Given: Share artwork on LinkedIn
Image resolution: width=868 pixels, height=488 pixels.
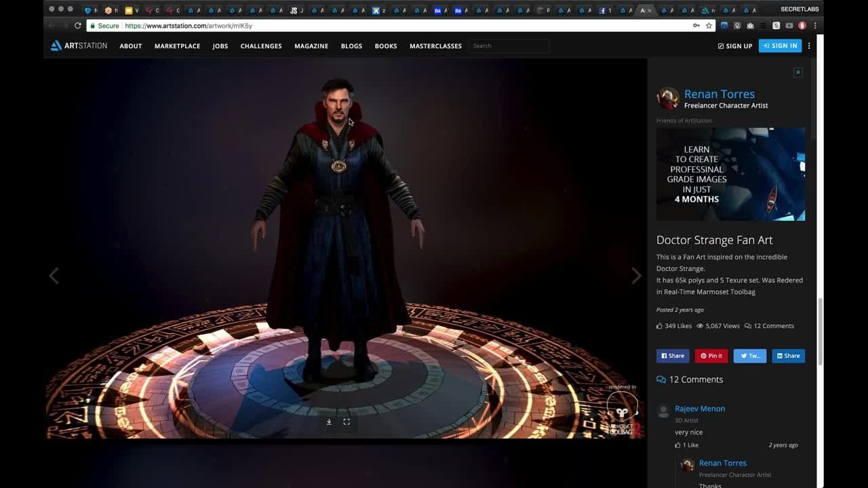Looking at the screenshot, I should 789,356.
